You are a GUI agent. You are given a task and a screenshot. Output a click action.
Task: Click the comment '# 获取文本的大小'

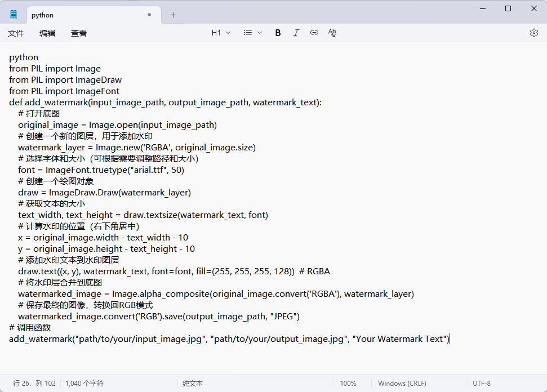tap(52, 204)
